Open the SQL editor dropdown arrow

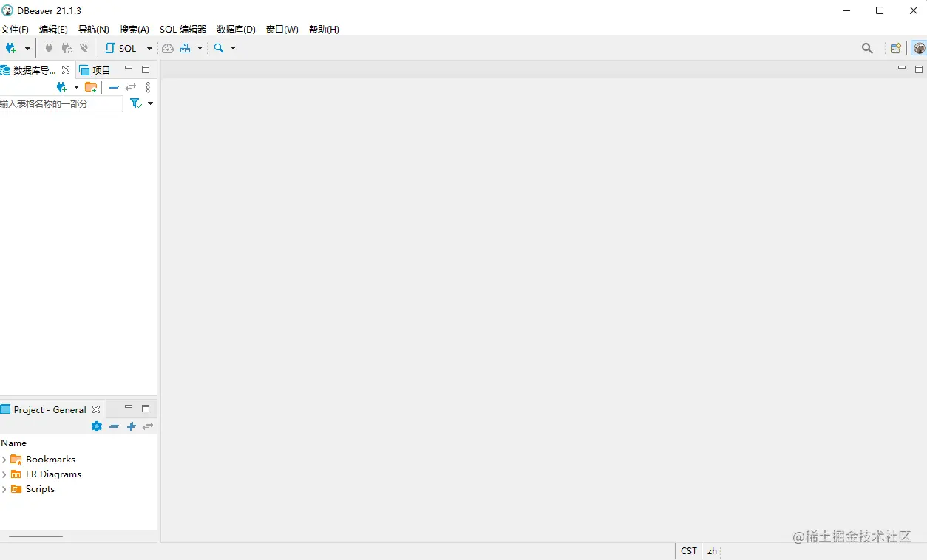coord(149,48)
